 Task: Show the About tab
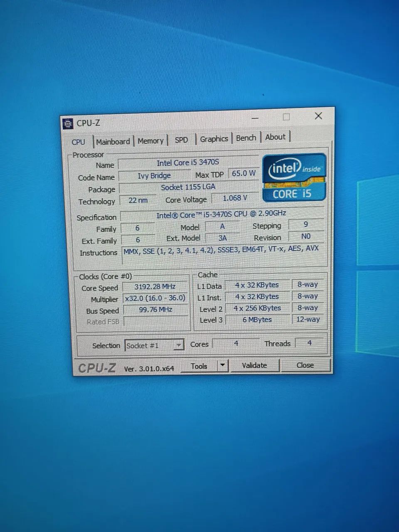(275, 137)
